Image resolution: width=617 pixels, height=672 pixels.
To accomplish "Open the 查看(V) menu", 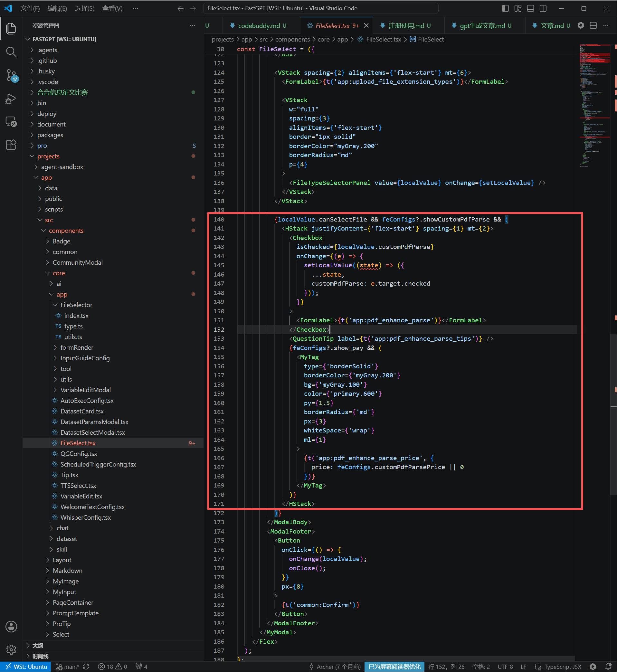I will (x=112, y=8).
